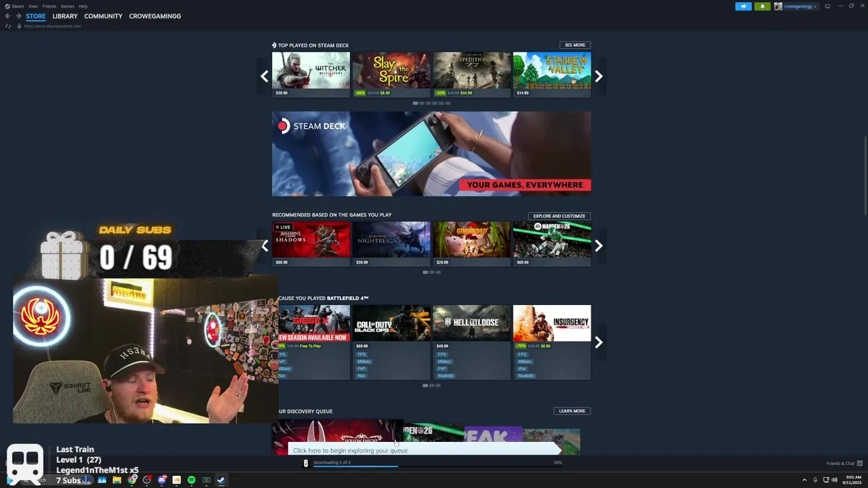Open the downloads icon beside progress bar

pyautogui.click(x=305, y=463)
